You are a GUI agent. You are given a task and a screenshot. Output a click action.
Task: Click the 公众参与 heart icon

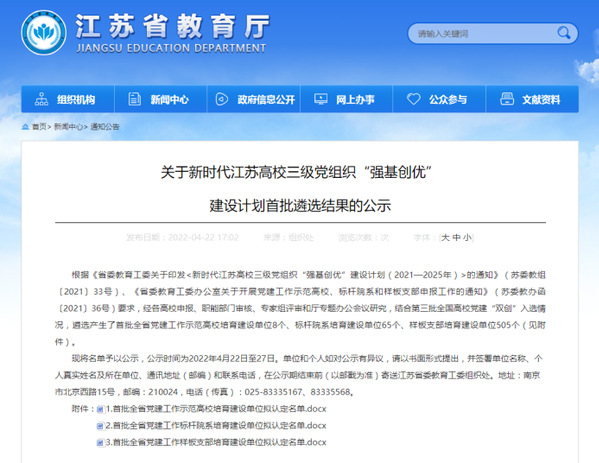[x=414, y=99]
